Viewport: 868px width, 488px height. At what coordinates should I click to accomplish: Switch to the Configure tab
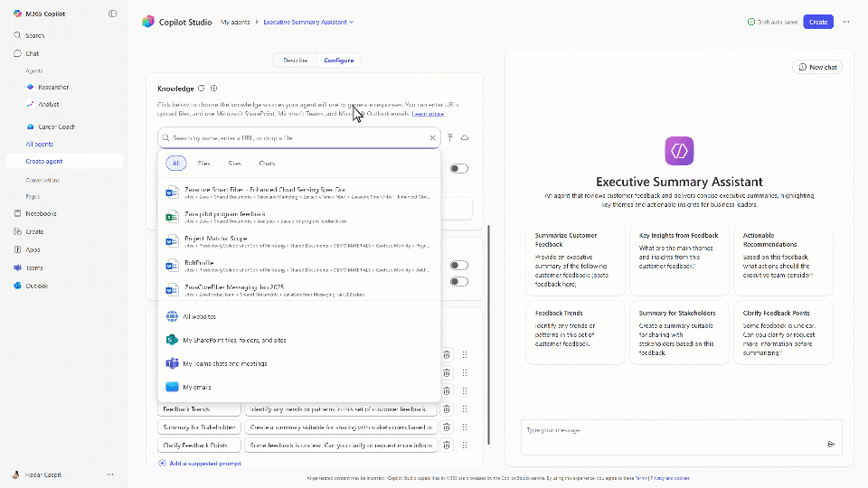coord(339,61)
